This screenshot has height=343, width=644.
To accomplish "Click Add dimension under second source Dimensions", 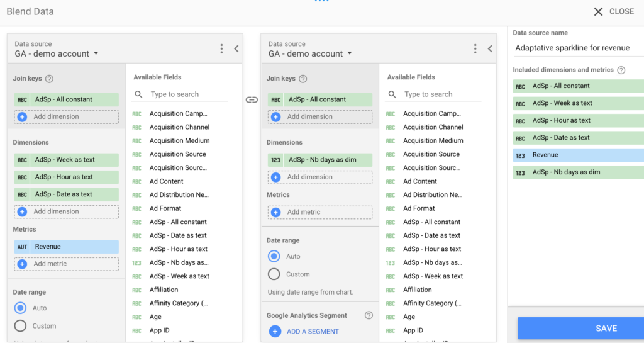I will click(320, 177).
